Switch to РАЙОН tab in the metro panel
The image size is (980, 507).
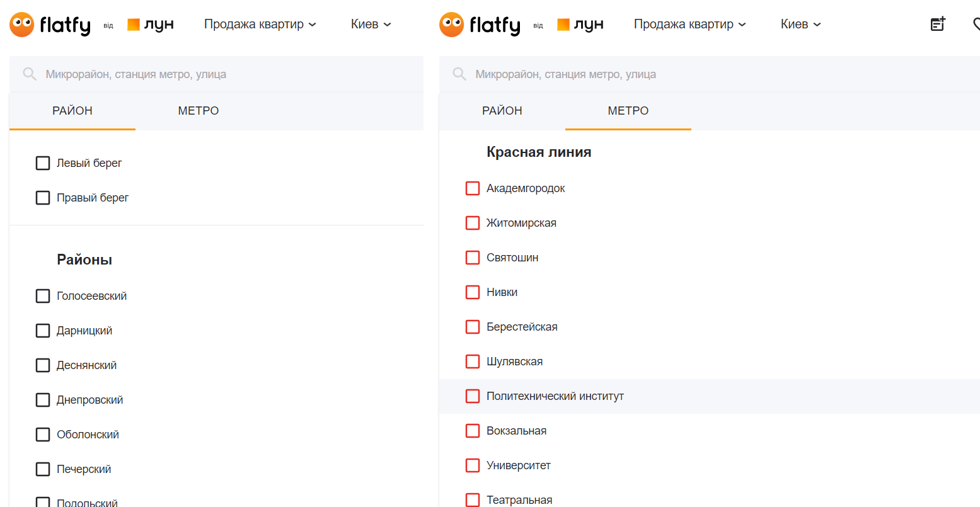[502, 111]
